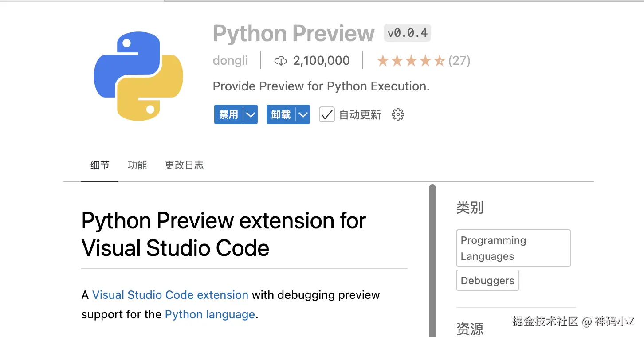The image size is (644, 337).
Task: Select the Programming Languages category tag
Action: click(513, 248)
